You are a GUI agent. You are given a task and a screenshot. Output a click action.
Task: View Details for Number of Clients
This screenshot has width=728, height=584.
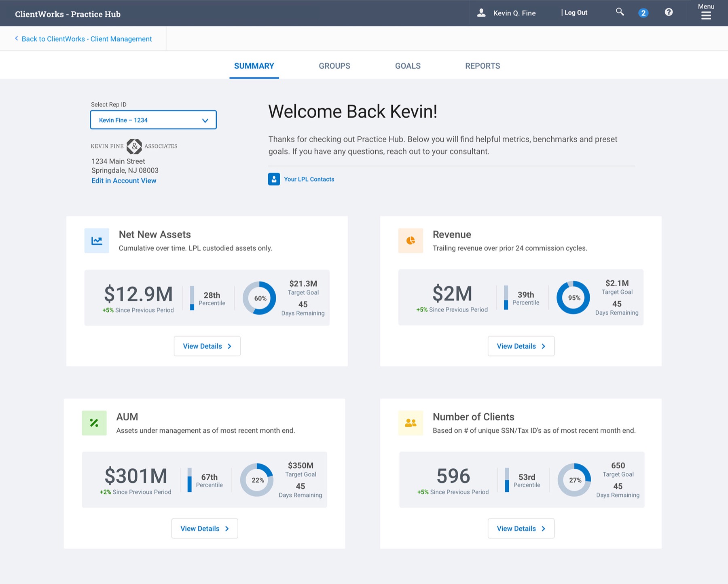pos(521,529)
